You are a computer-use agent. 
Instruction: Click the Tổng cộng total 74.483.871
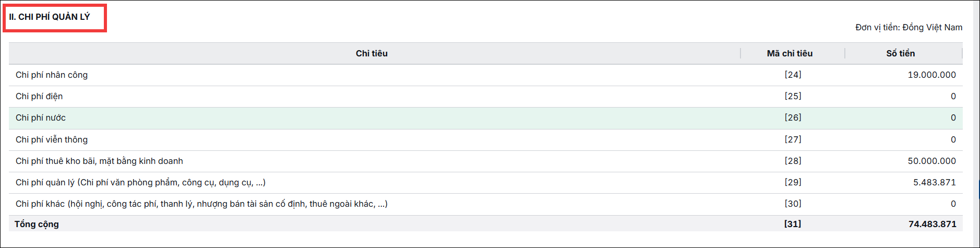pyautogui.click(x=932, y=224)
